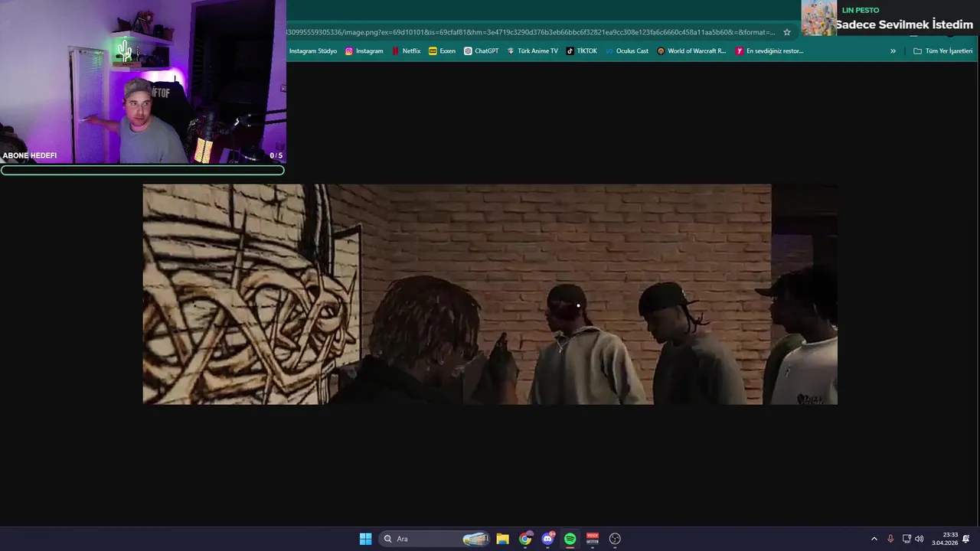Click the taskbar Ara search box
The height and width of the screenshot is (551, 980).
point(434,539)
